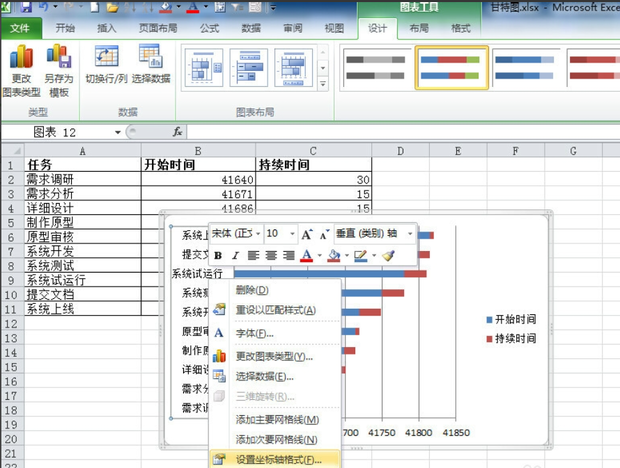Select the row 2 header
The image size is (620, 468).
[x=11, y=179]
